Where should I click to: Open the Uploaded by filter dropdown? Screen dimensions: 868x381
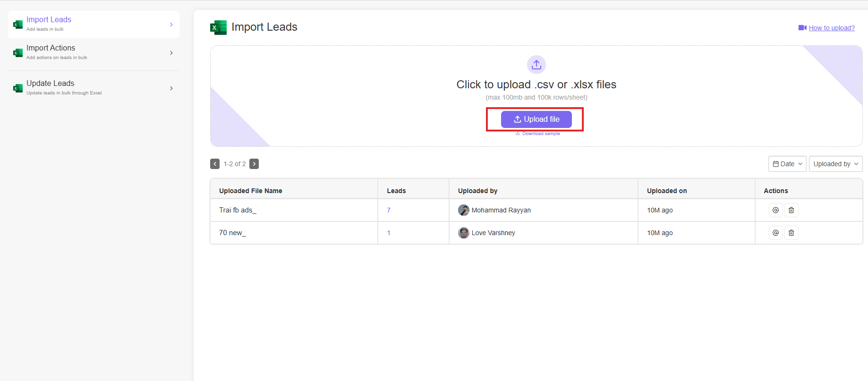point(835,164)
